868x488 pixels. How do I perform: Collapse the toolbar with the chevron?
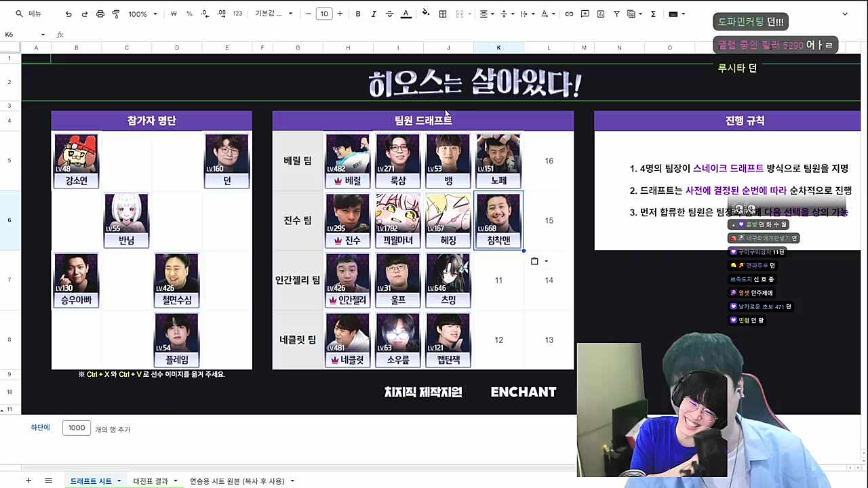(x=844, y=14)
